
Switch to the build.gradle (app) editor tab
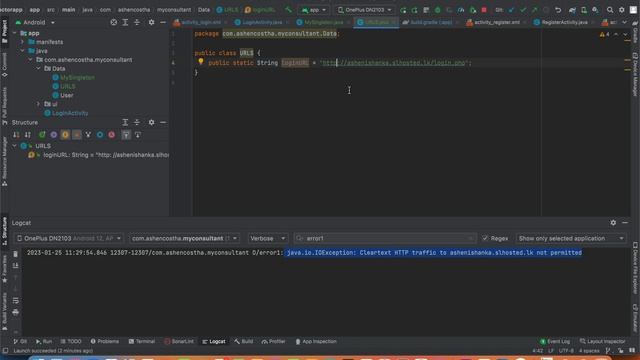431,22
